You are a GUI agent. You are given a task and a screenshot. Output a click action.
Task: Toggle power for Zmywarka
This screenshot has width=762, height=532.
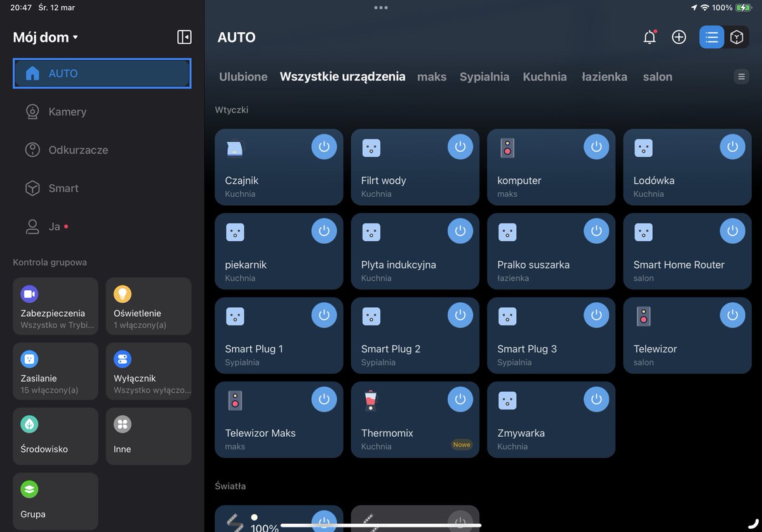point(596,399)
